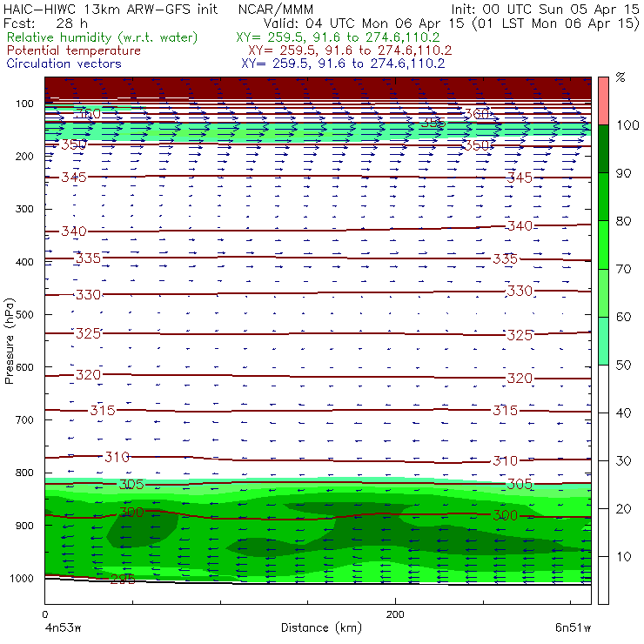Click the right '305' contour label
Screen dimensions: 644x644
(520, 484)
